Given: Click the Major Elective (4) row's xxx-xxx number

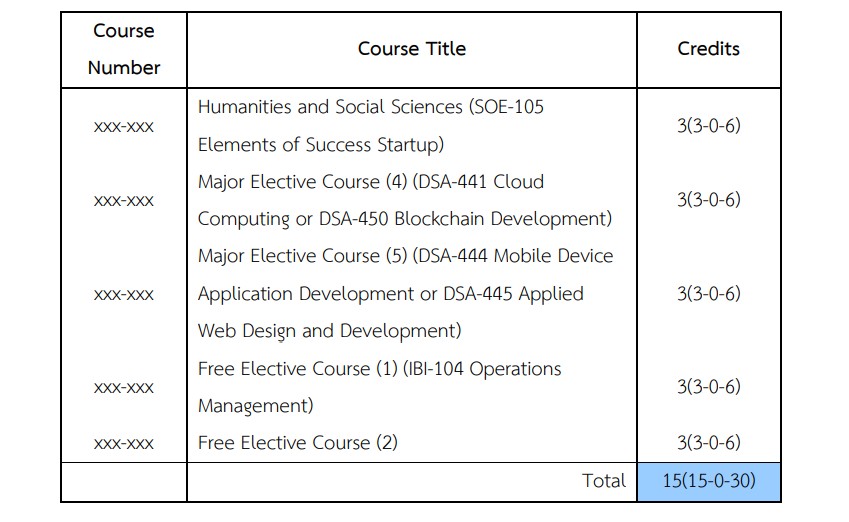Looking at the screenshot, I should (x=124, y=200).
